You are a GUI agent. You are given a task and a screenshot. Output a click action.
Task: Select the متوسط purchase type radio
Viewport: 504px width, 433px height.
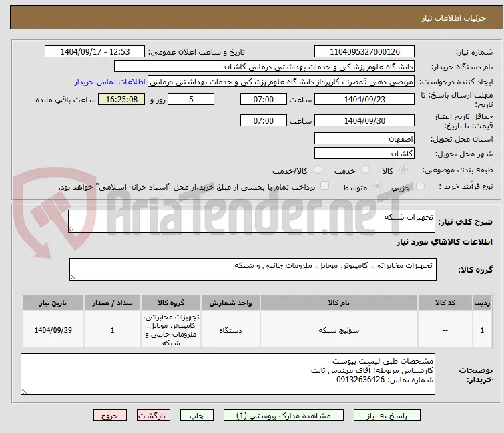[x=377, y=186]
